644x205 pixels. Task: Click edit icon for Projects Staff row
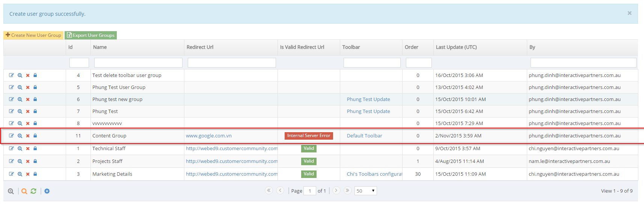[x=11, y=161]
